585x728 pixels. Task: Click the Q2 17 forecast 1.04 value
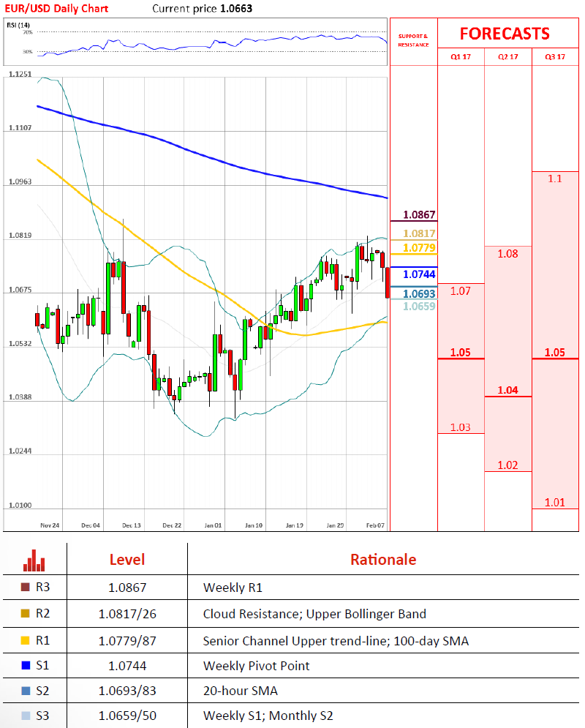tap(507, 390)
